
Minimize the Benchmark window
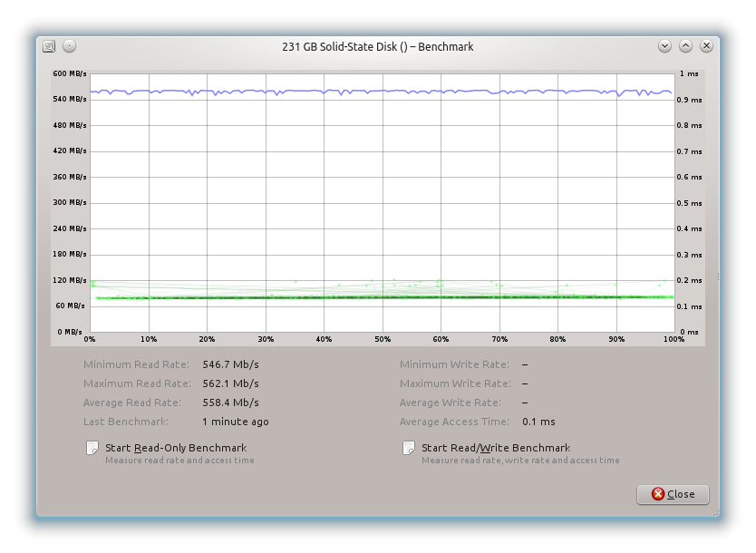click(x=664, y=46)
